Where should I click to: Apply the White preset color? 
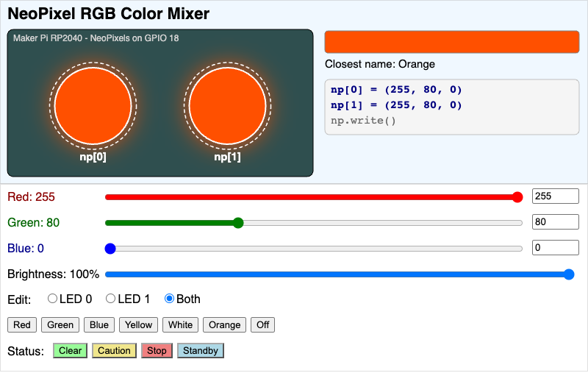coord(180,325)
